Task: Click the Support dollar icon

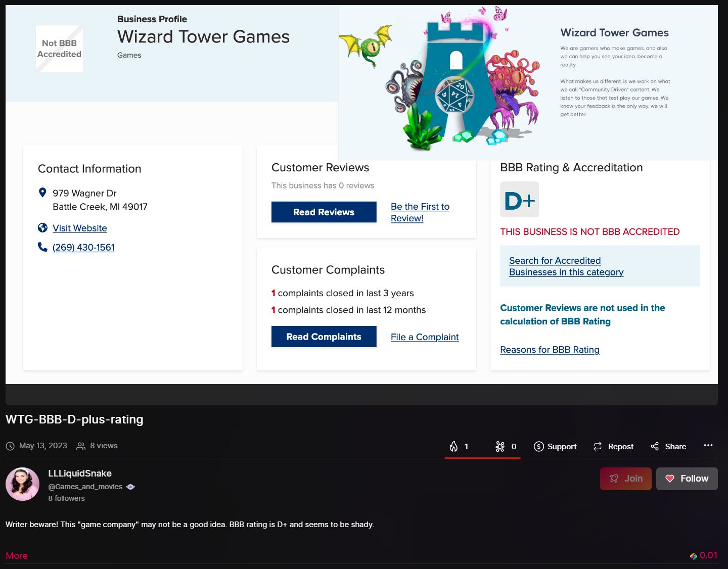Action: [539, 446]
